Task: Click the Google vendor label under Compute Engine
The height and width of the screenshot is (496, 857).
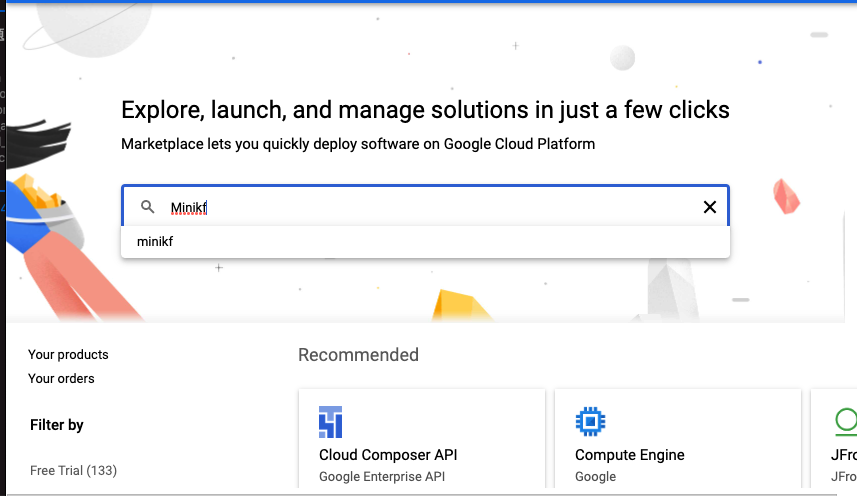Action: click(x=595, y=477)
